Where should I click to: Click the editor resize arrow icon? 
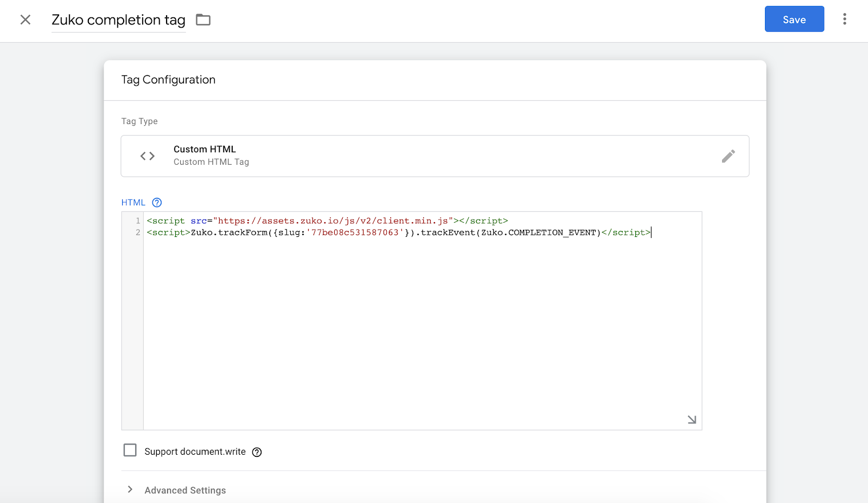point(691,420)
